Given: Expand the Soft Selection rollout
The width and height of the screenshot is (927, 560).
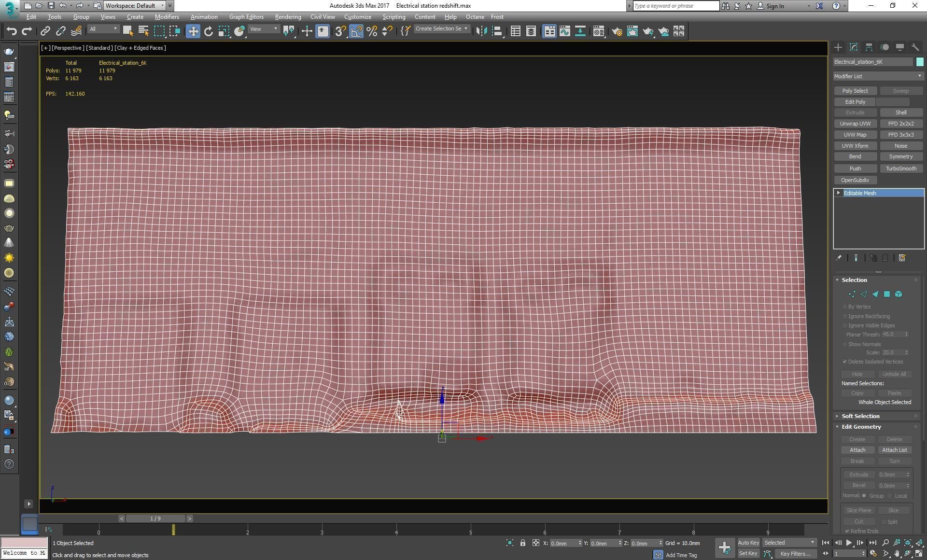Looking at the screenshot, I should pos(860,416).
